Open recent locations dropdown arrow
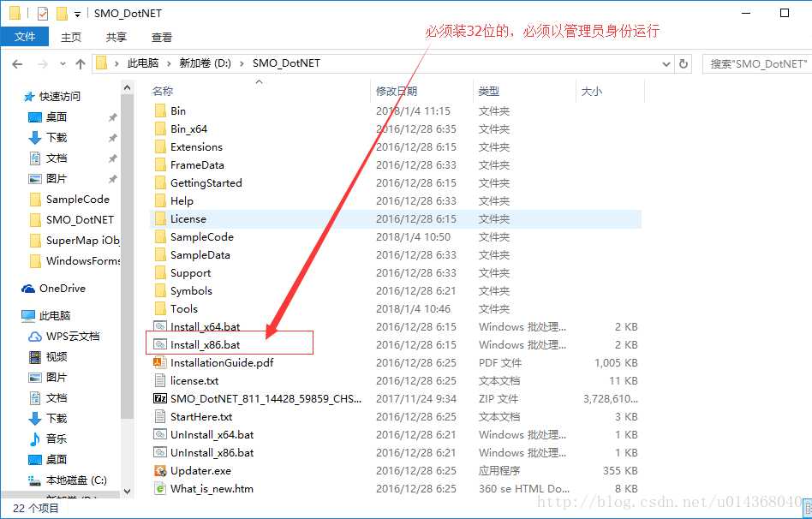 pyautogui.click(x=63, y=63)
